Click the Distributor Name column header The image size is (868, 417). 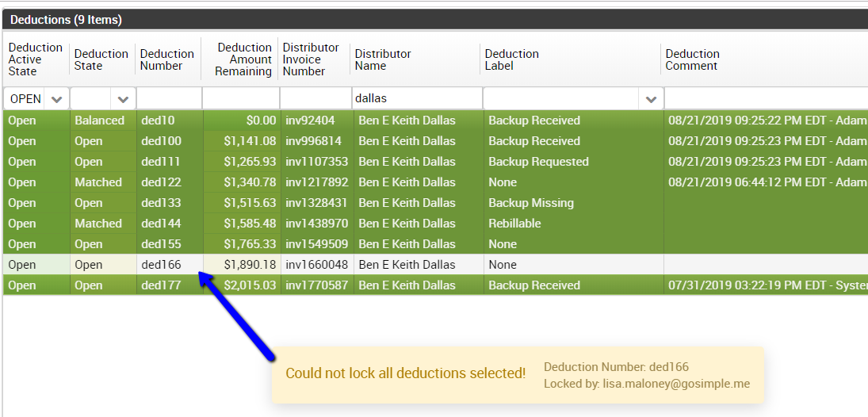pyautogui.click(x=383, y=59)
